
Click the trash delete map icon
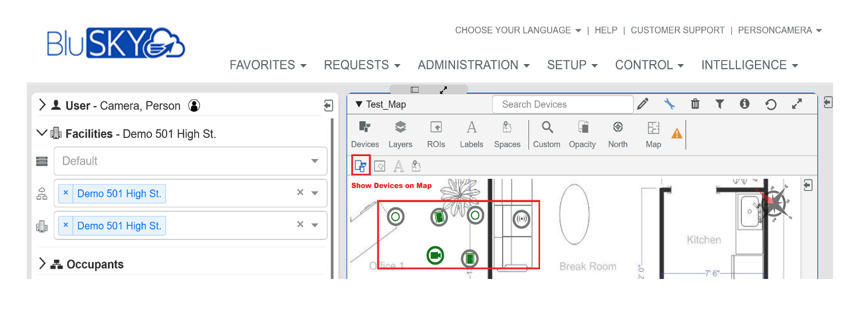coord(695,104)
